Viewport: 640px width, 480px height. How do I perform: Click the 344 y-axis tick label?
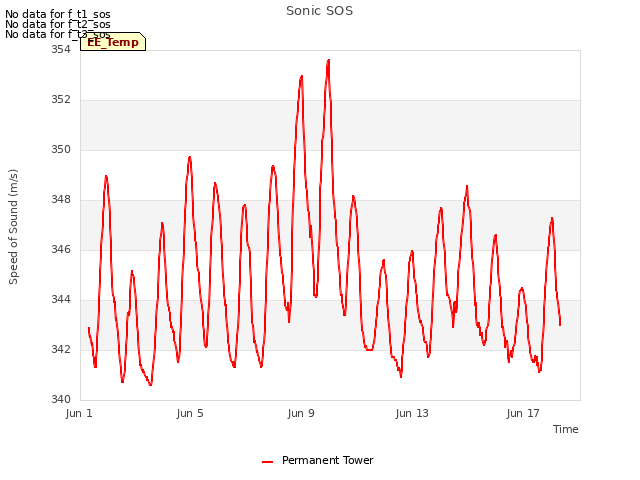point(60,300)
